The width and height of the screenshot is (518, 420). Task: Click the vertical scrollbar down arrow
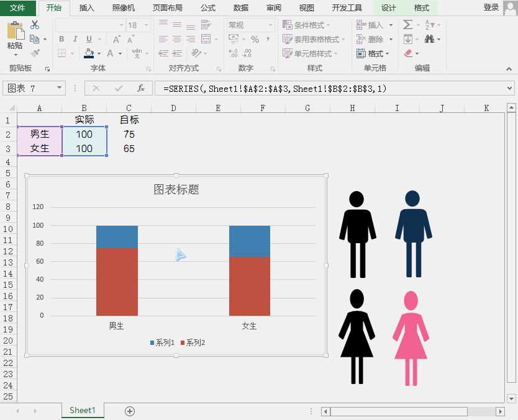(511, 398)
